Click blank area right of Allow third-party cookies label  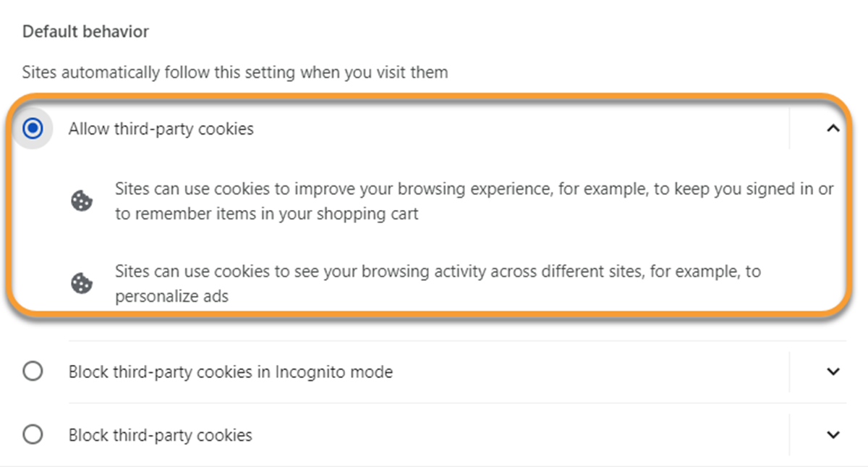(521, 129)
